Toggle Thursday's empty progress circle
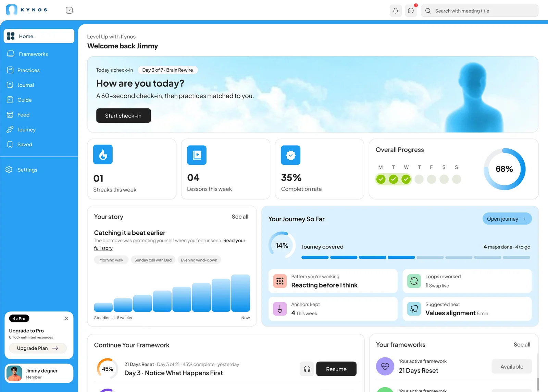This screenshot has width=548, height=392. click(x=419, y=179)
